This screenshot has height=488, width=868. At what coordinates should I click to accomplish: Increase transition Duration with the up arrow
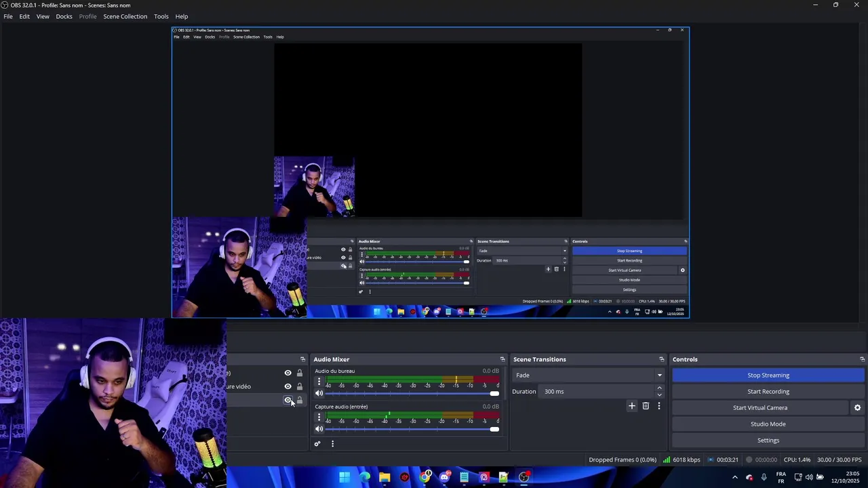click(659, 388)
